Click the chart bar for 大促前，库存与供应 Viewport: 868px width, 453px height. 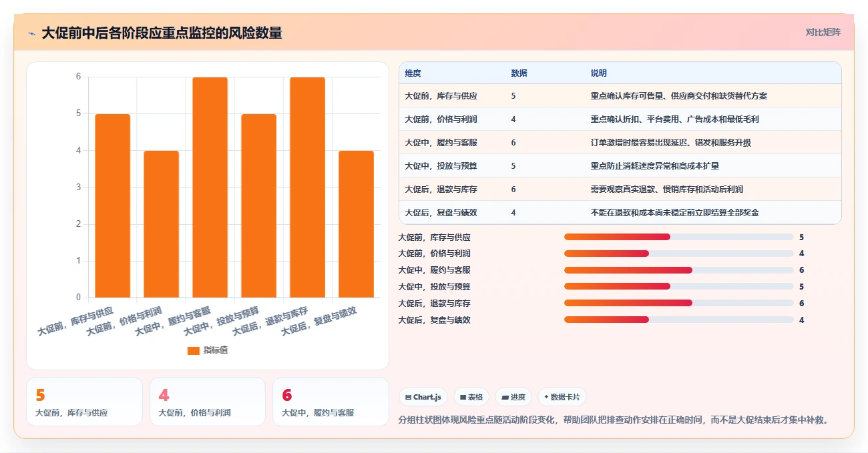[112, 205]
